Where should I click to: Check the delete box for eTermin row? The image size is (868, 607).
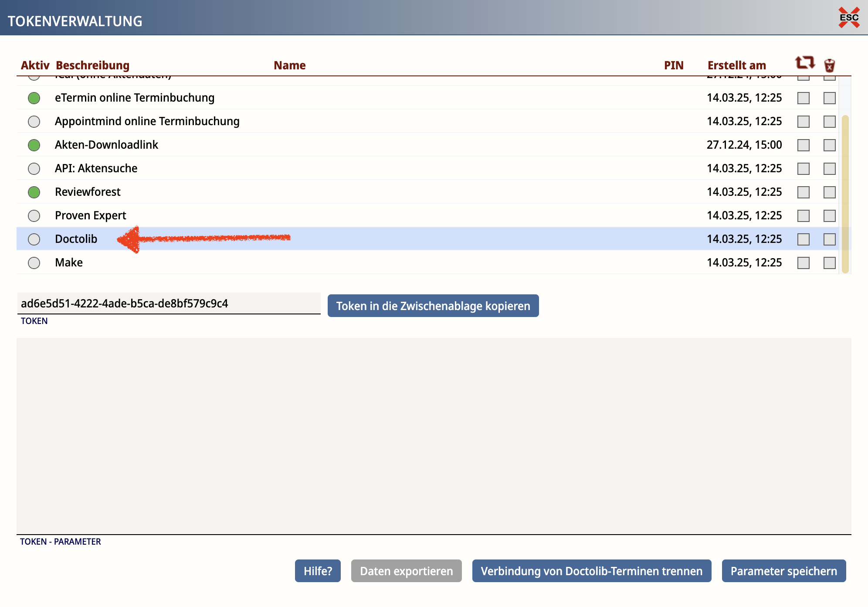830,98
